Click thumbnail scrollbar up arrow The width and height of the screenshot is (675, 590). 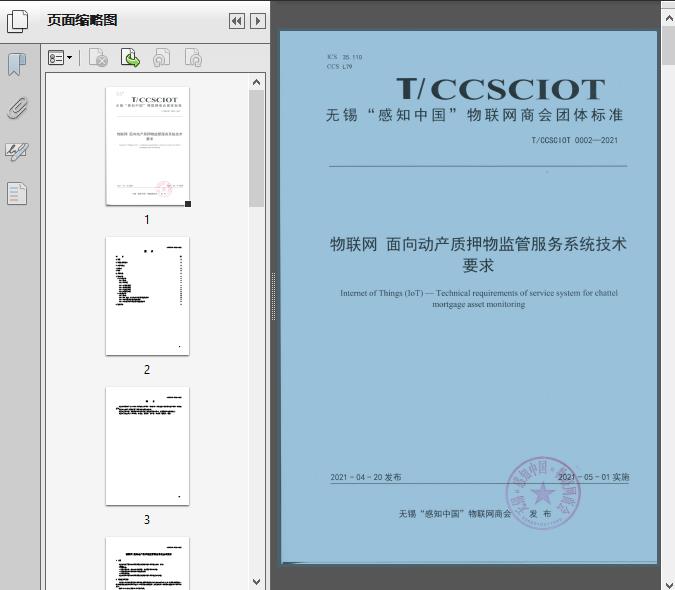click(x=257, y=82)
